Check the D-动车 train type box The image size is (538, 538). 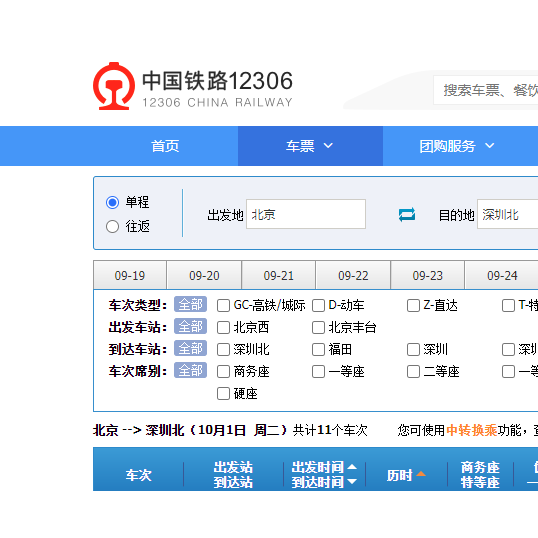318,305
